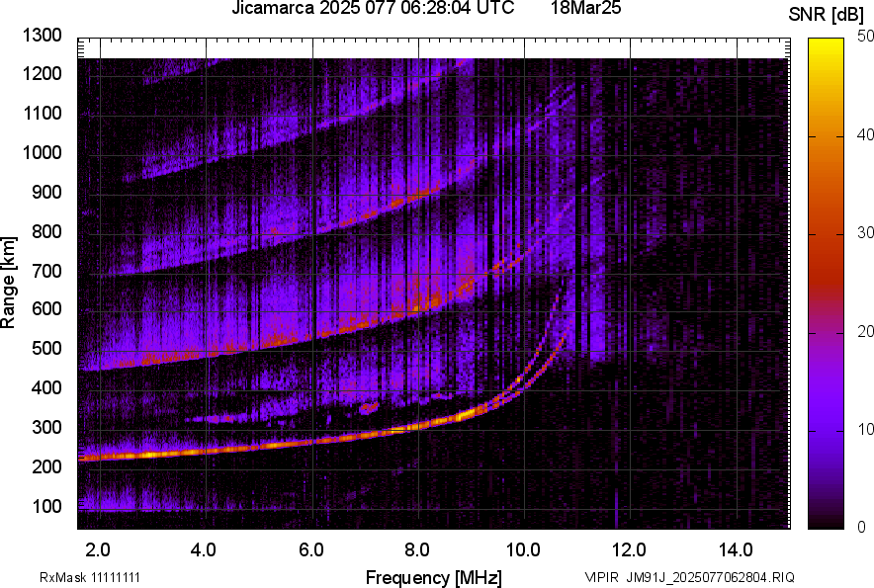
Task: Click the range tick label 1000
Action: (42, 152)
